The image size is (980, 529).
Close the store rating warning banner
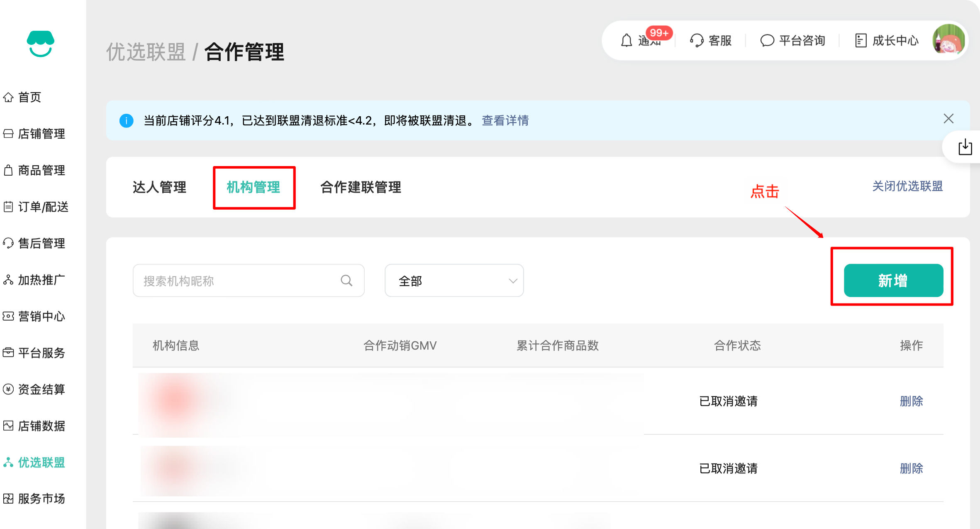click(948, 119)
